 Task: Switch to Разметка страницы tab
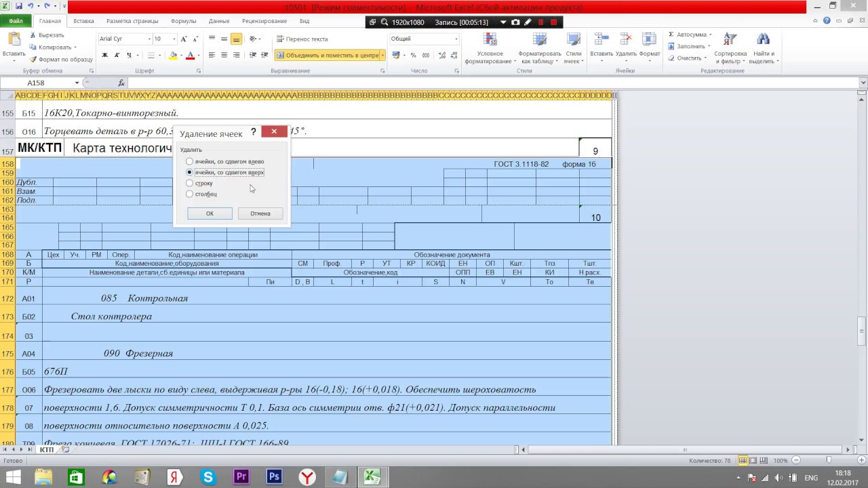(133, 21)
